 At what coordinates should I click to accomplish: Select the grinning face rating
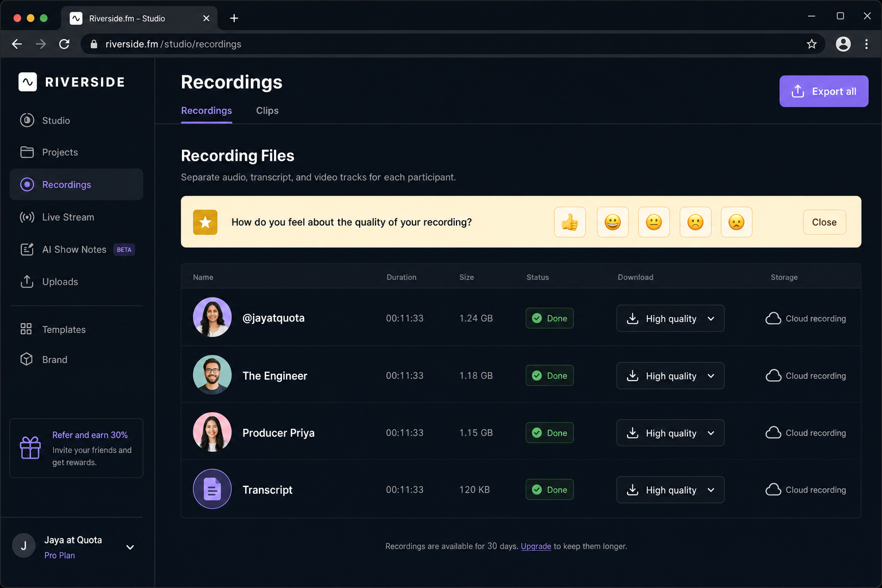coord(613,222)
